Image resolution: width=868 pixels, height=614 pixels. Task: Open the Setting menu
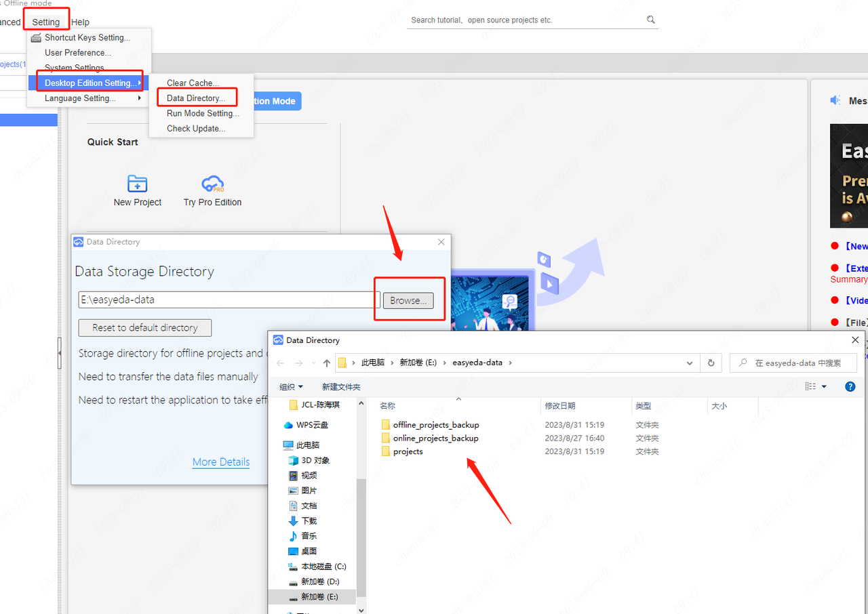click(45, 22)
